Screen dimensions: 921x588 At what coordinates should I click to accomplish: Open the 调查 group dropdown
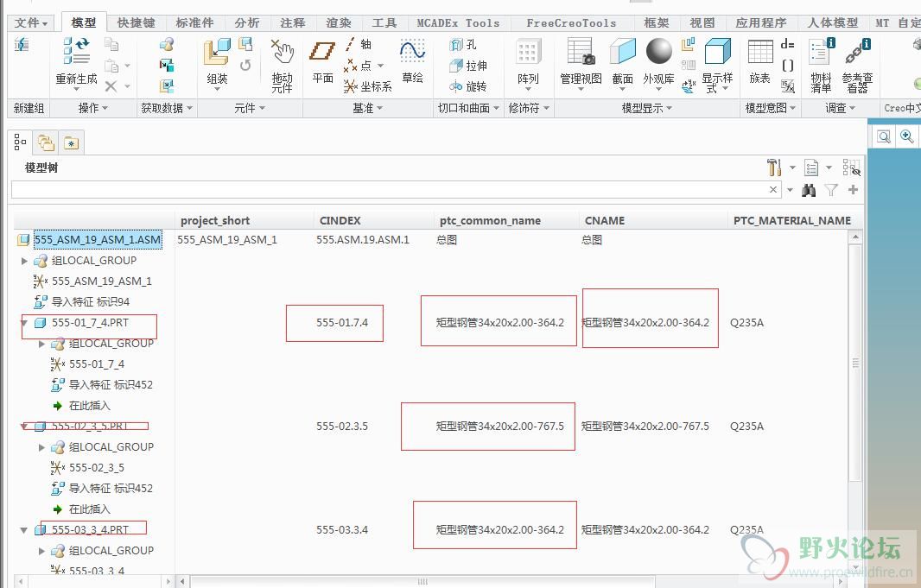[x=840, y=108]
